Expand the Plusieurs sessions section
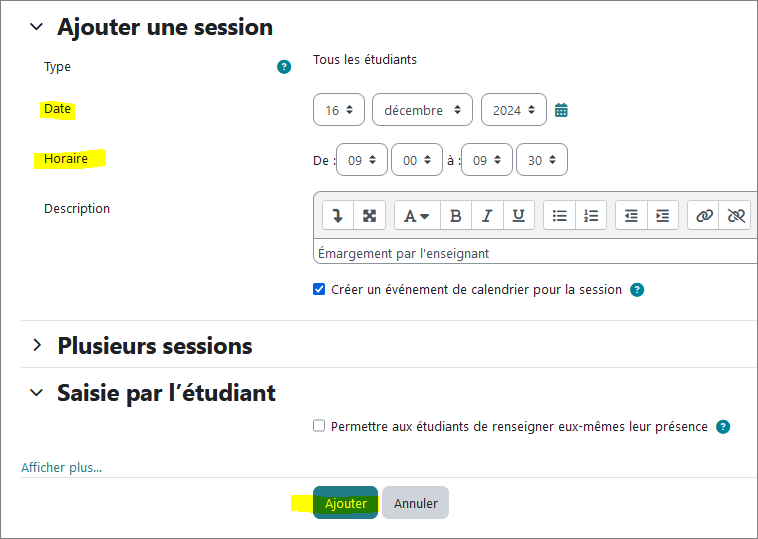Viewport: 758px width, 539px height. tap(37, 346)
